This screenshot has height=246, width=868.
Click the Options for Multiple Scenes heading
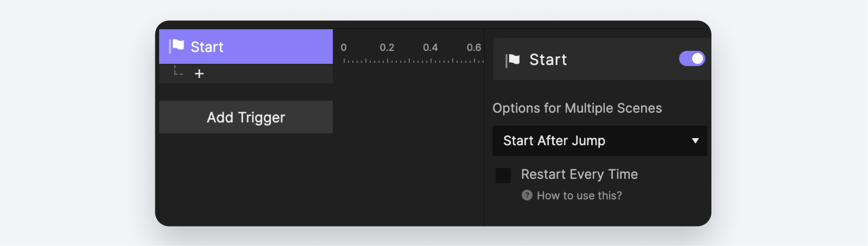point(577,108)
